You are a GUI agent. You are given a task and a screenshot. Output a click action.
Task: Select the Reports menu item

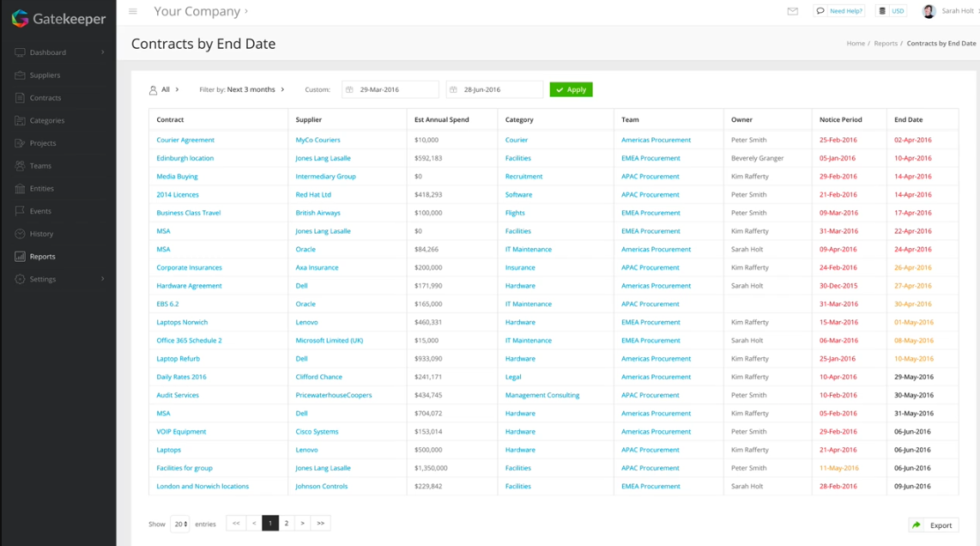[43, 257]
